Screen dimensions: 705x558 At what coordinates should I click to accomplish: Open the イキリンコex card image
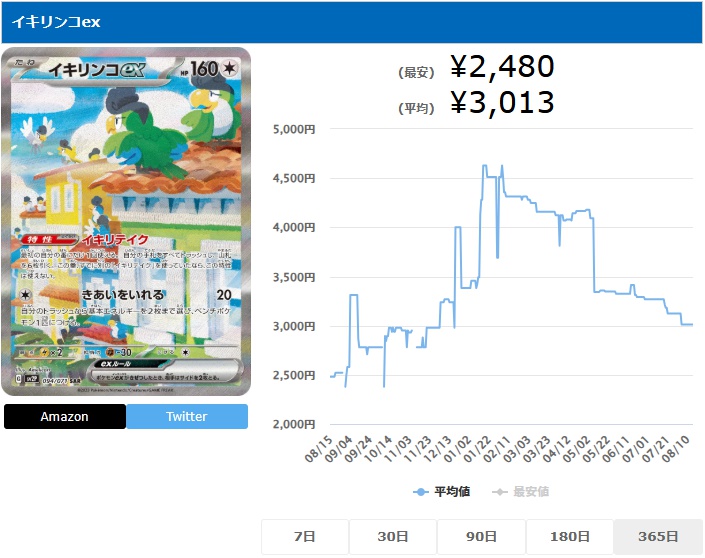point(126,222)
